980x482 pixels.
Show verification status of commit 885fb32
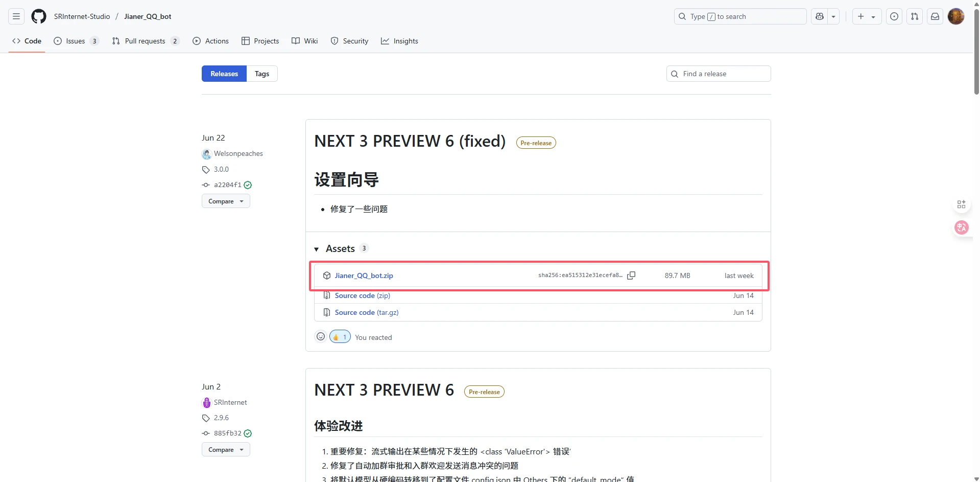click(x=248, y=433)
